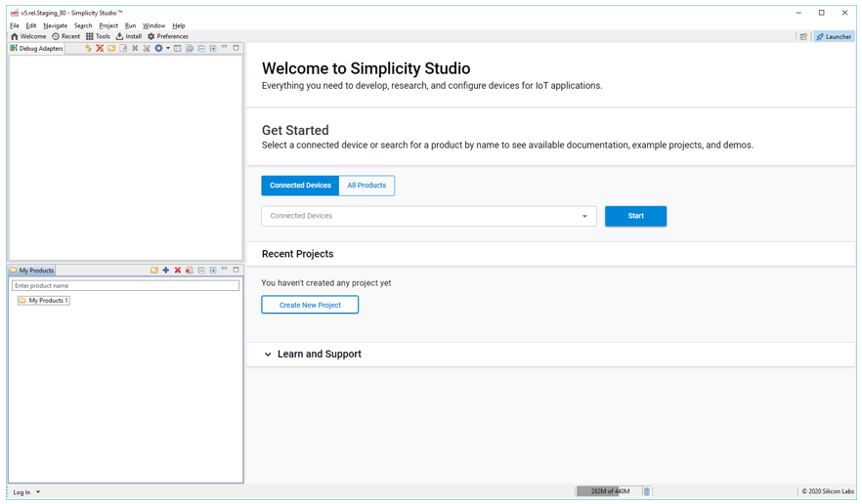862x504 pixels.
Task: Open the Edit menu
Action: [31, 25]
